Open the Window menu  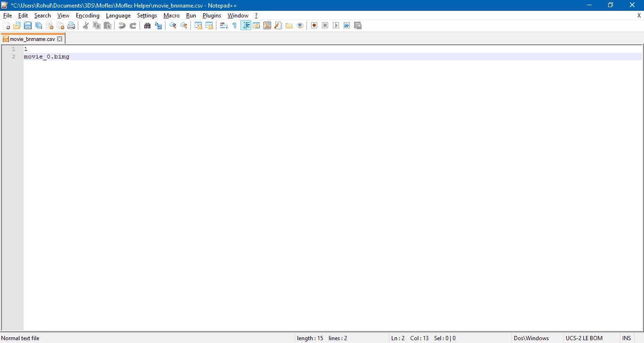pos(238,16)
